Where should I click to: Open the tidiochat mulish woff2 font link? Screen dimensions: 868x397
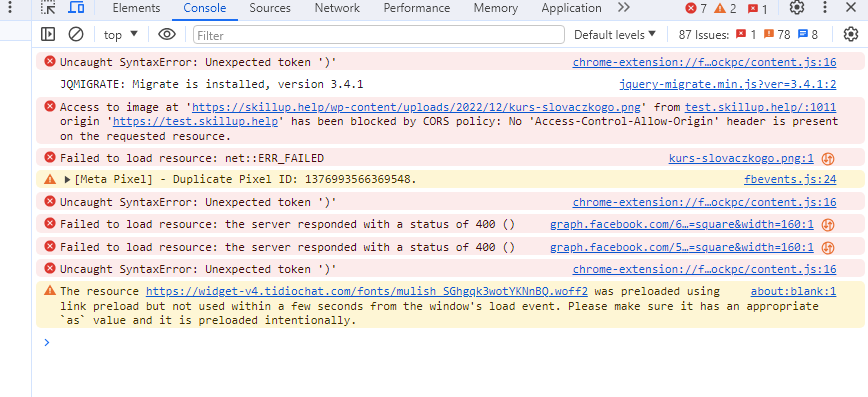pos(366,291)
